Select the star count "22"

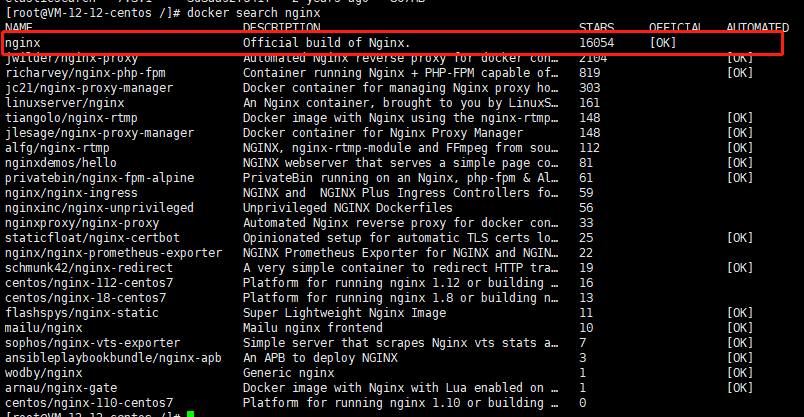[x=586, y=253]
